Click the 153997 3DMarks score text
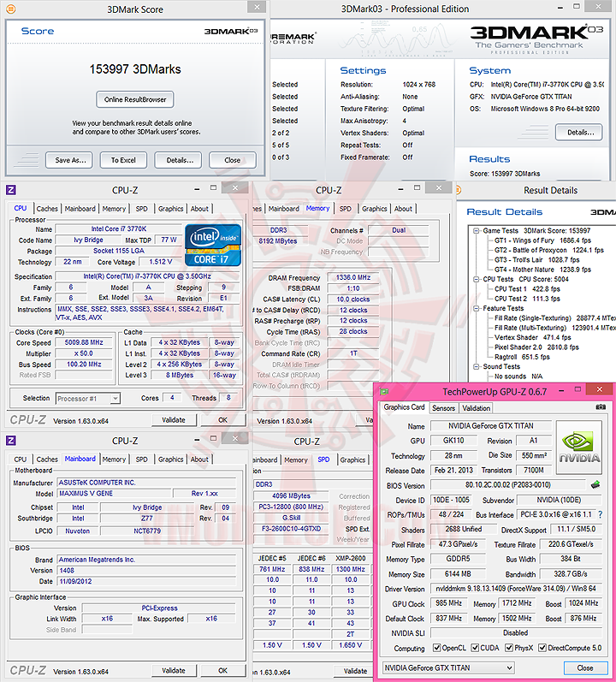Image resolution: width=616 pixels, height=682 pixels. point(135,69)
